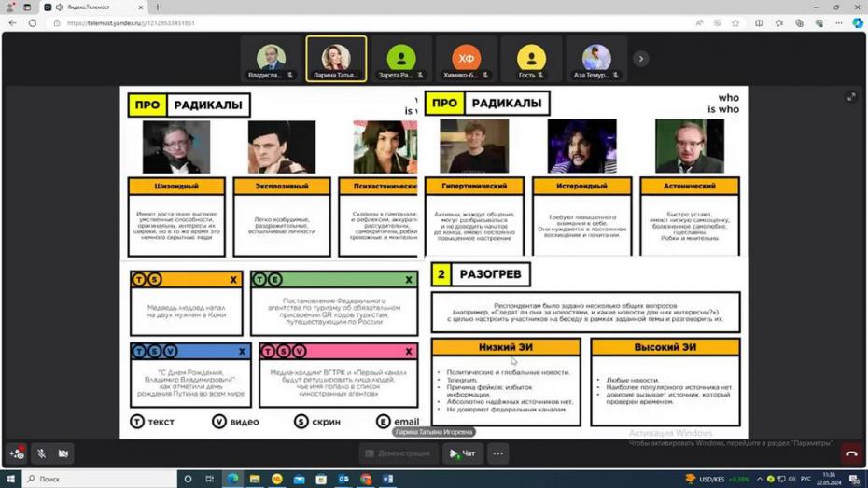Click the Астенический label

click(x=689, y=186)
